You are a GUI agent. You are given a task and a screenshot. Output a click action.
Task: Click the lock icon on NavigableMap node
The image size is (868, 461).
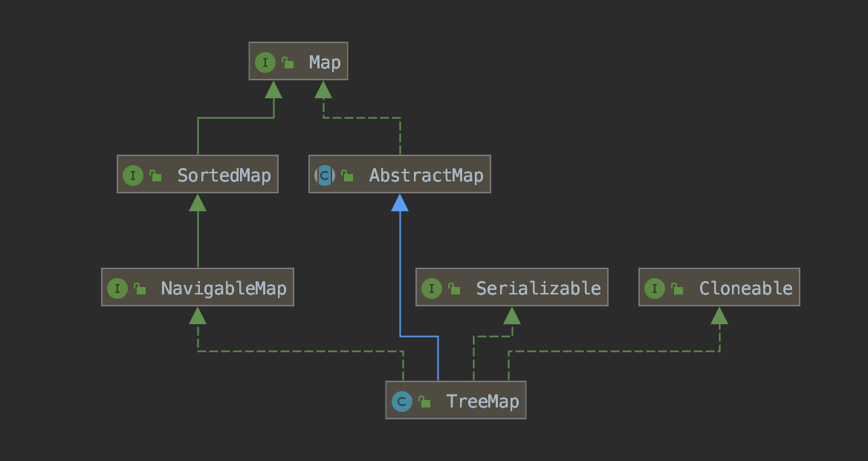(140, 289)
